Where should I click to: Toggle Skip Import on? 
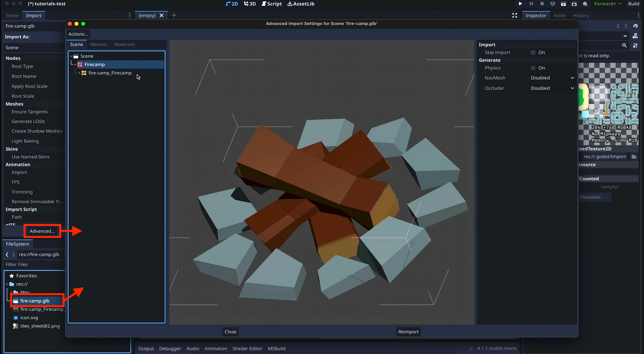point(533,52)
